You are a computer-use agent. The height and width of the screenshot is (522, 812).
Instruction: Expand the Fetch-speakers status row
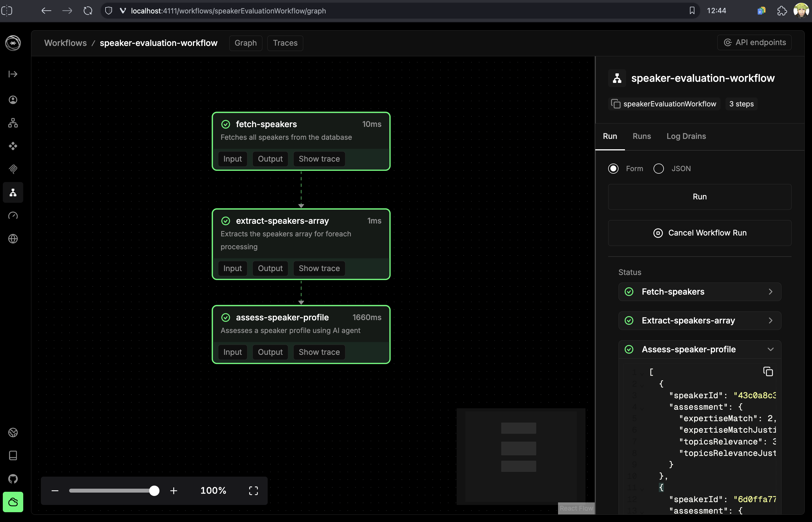pyautogui.click(x=770, y=292)
